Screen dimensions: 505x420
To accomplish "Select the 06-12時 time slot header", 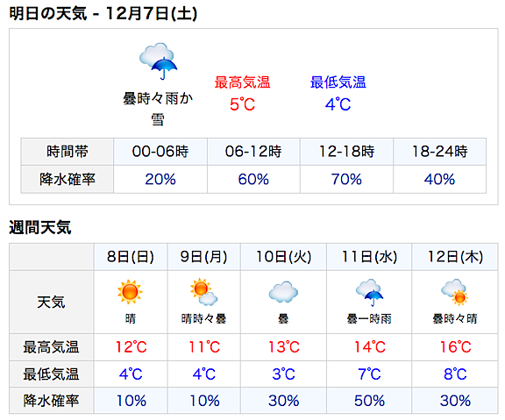I will [253, 152].
